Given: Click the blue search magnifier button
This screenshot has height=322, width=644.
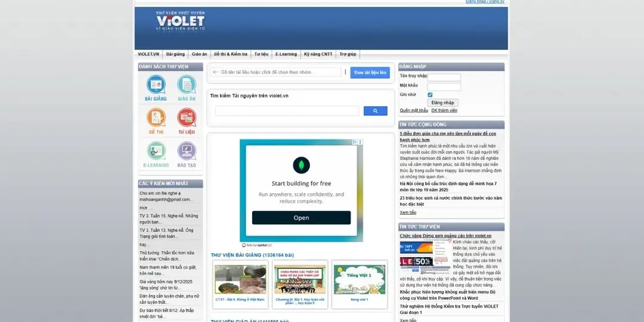Looking at the screenshot, I should (376, 111).
